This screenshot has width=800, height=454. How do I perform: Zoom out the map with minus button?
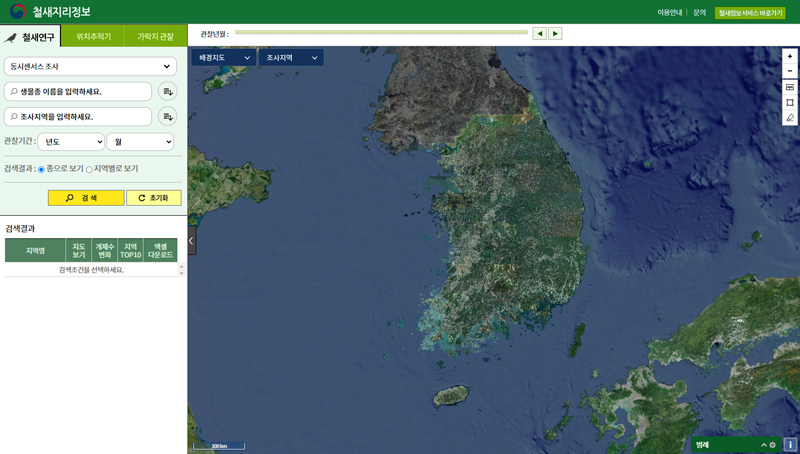[790, 71]
